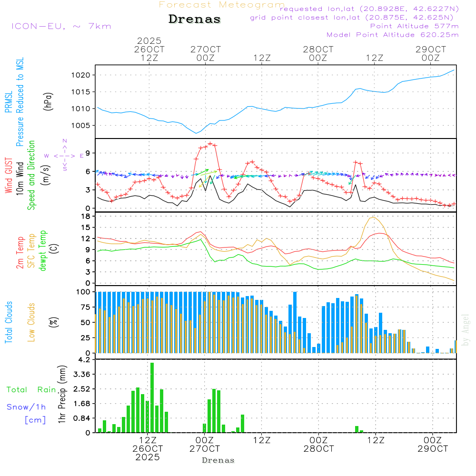
Task: Click the Total Rain legend label
Action: pyautogui.click(x=31, y=389)
